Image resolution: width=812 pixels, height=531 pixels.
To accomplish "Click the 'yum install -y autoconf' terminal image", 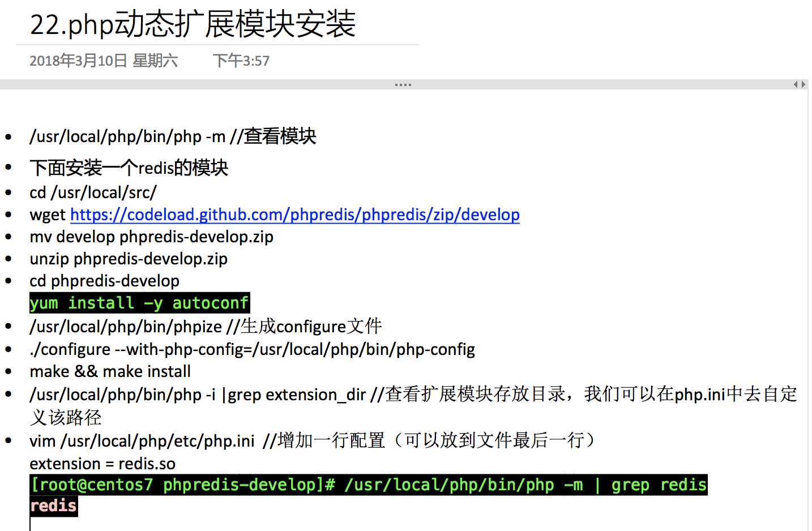I will tap(140, 303).
